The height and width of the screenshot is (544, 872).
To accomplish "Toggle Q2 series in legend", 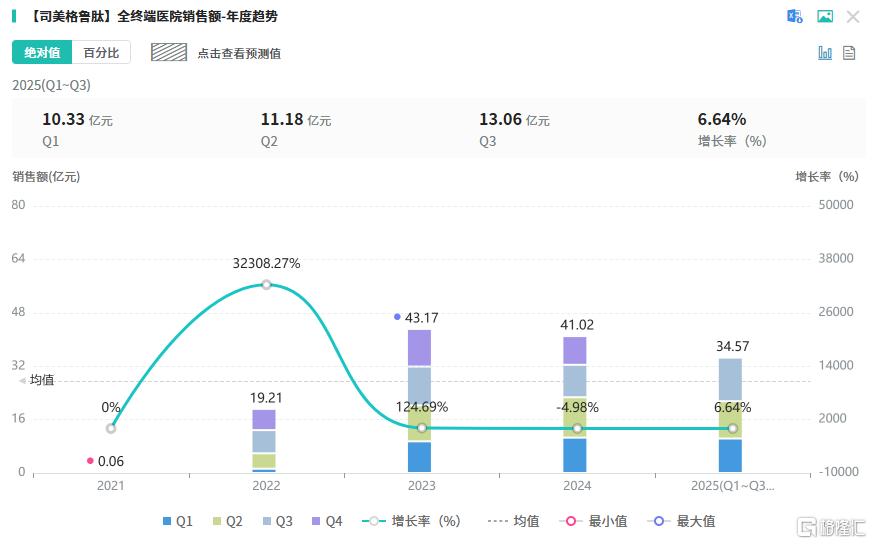I will [x=228, y=521].
